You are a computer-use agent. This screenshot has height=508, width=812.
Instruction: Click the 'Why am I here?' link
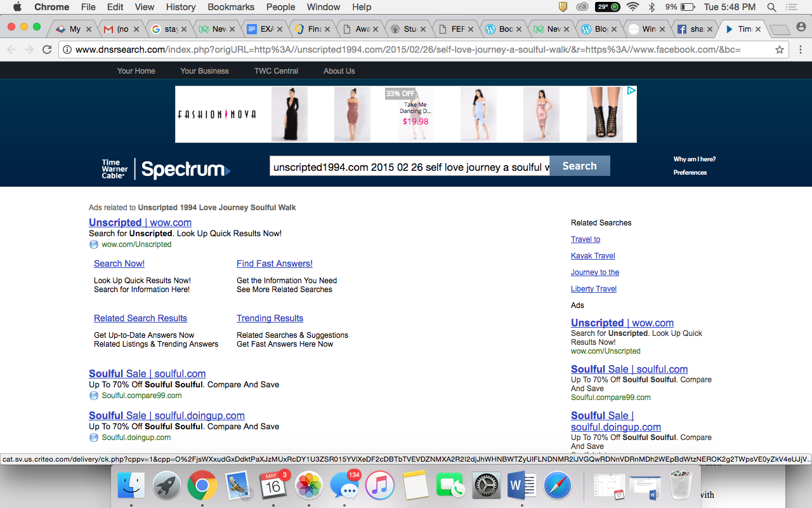tap(695, 159)
